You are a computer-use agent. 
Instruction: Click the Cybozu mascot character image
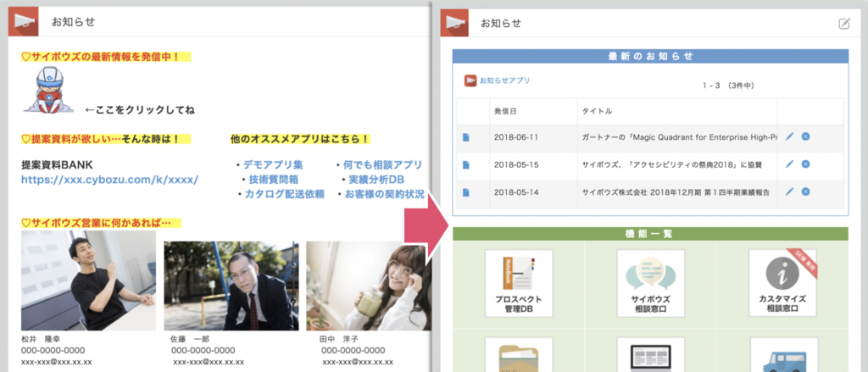tap(48, 90)
